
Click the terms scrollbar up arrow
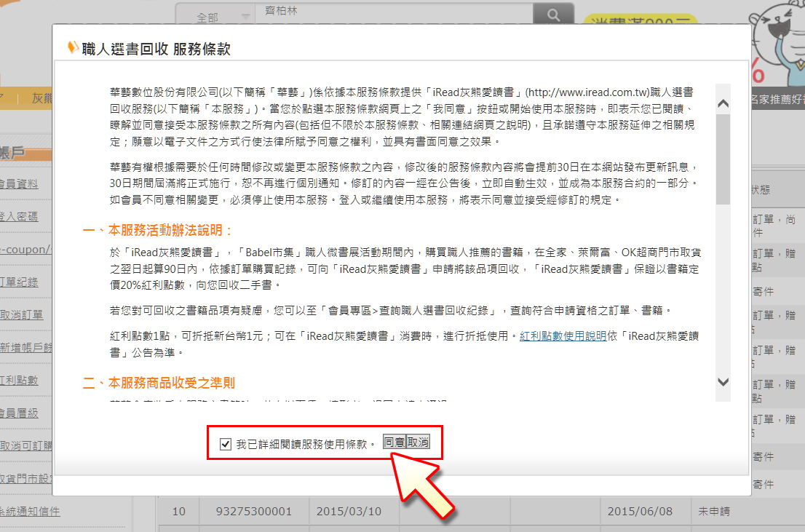[x=723, y=104]
